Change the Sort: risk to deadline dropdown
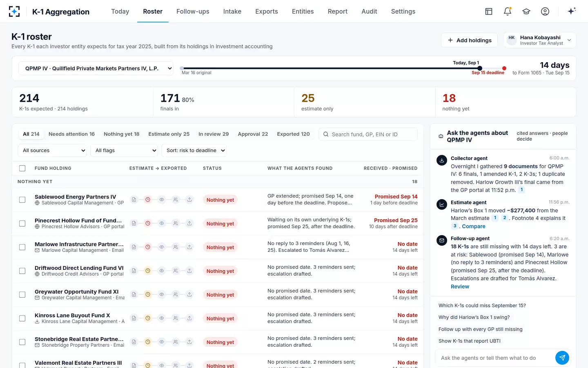The height and width of the screenshot is (368, 588). click(194, 150)
